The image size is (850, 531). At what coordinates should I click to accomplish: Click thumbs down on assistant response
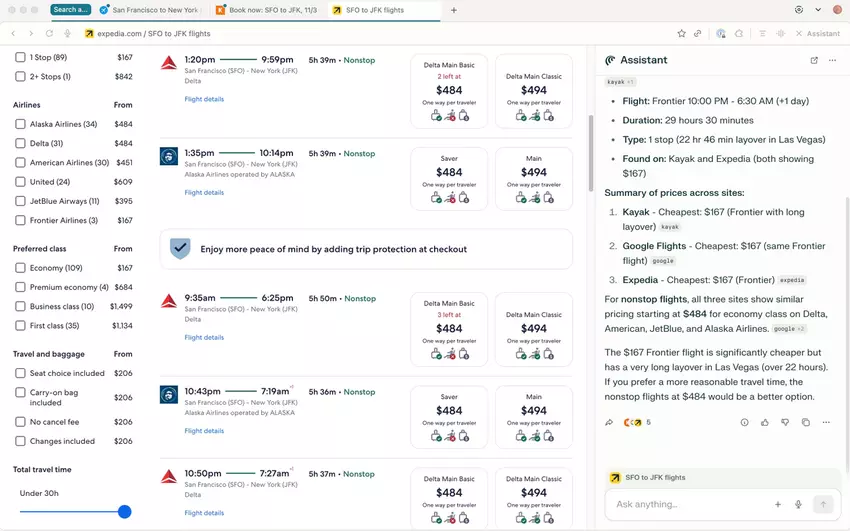click(x=785, y=423)
